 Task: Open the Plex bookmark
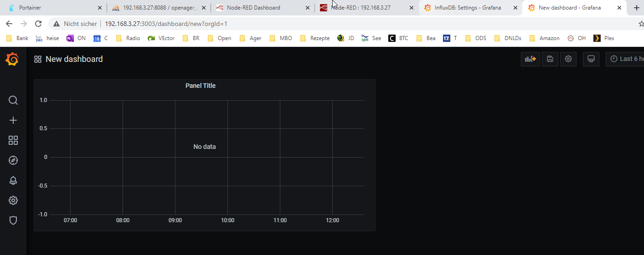(604, 38)
